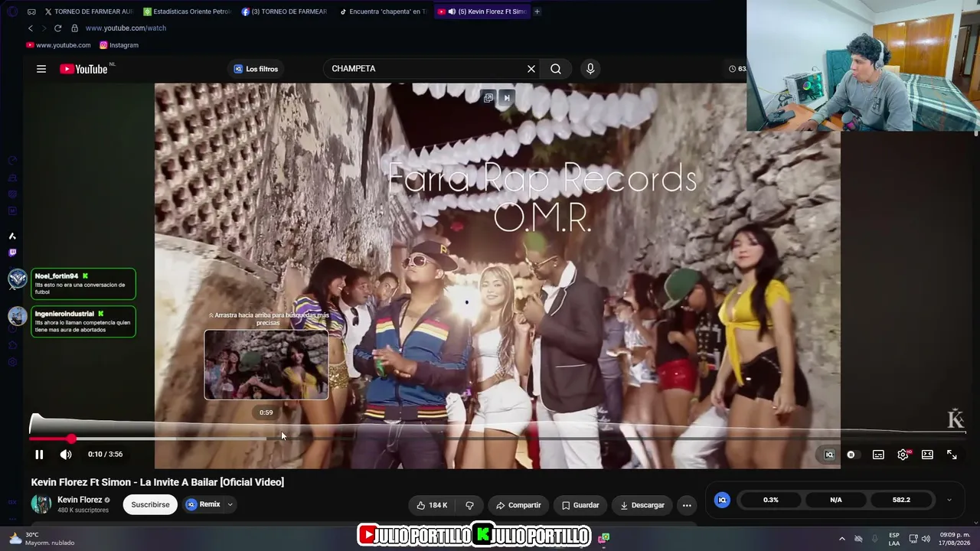
Task: Open the Remix button
Action: pyautogui.click(x=204, y=505)
